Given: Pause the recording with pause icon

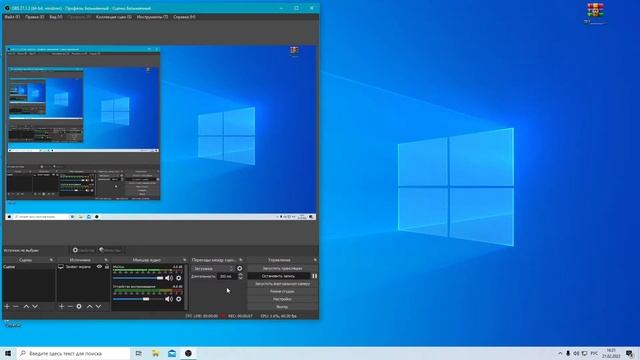Looking at the screenshot, I should [315, 276].
